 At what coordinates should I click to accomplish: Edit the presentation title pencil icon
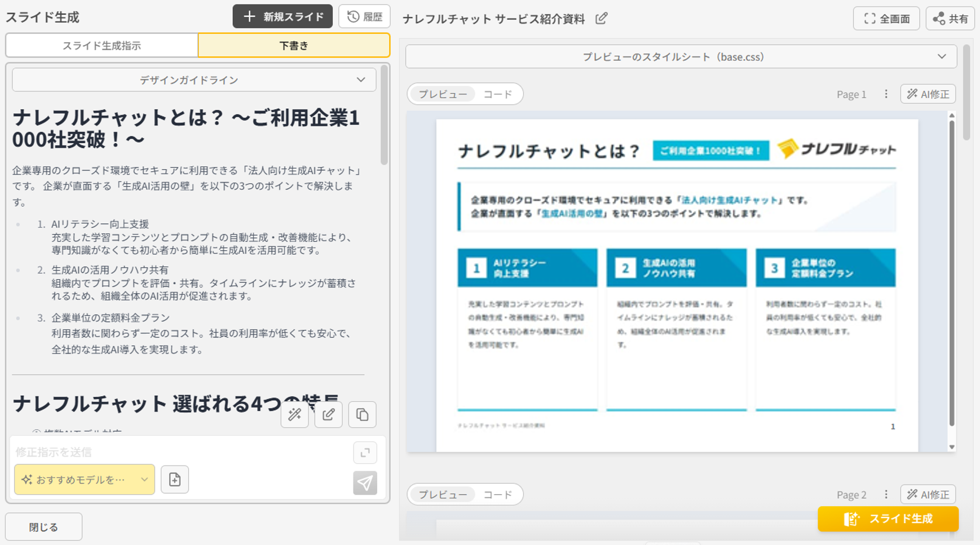coord(602,19)
